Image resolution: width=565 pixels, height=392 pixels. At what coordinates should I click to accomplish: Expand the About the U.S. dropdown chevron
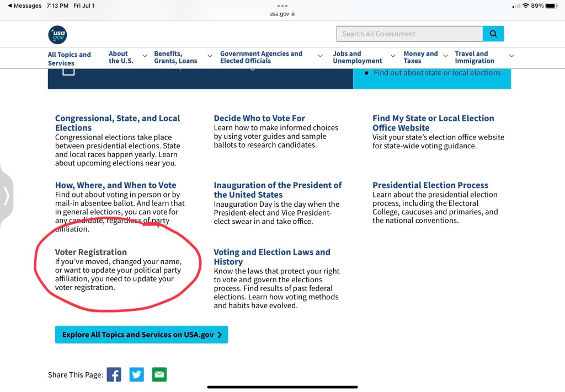[145, 56]
